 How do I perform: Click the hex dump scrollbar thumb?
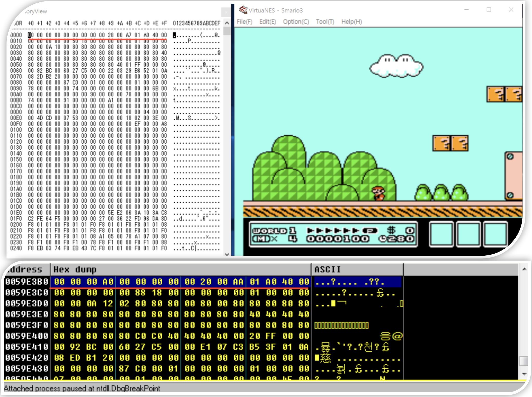[x=523, y=361]
